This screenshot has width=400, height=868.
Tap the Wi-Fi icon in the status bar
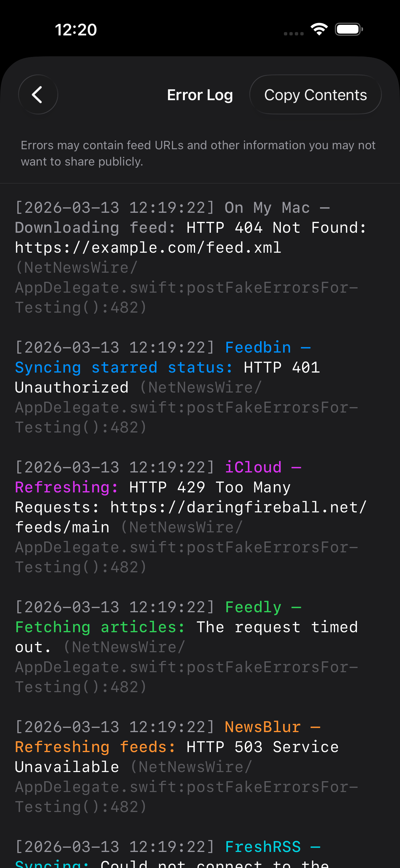319,29
